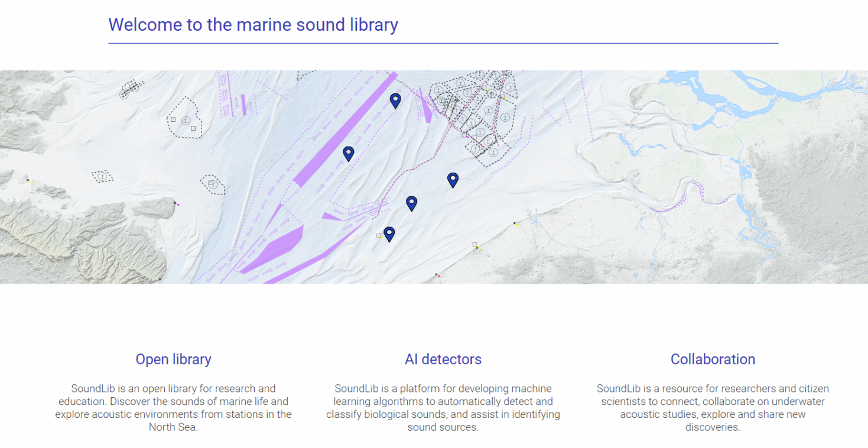
Task: Select the topmost blue map pin marker
Action: pos(395,100)
